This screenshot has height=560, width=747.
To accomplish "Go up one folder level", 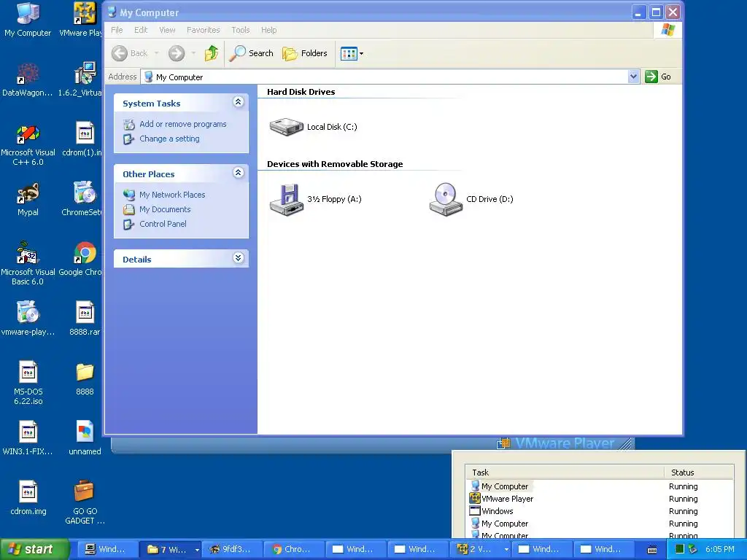I will 212,53.
